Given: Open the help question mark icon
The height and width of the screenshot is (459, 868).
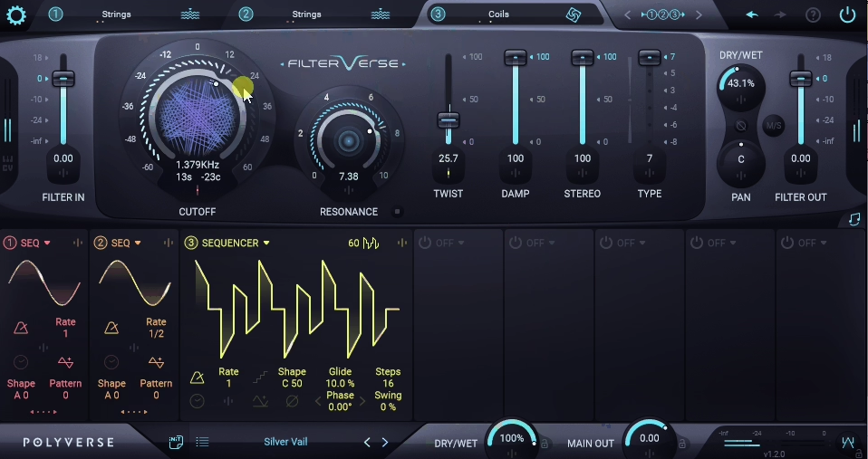Looking at the screenshot, I should [813, 14].
